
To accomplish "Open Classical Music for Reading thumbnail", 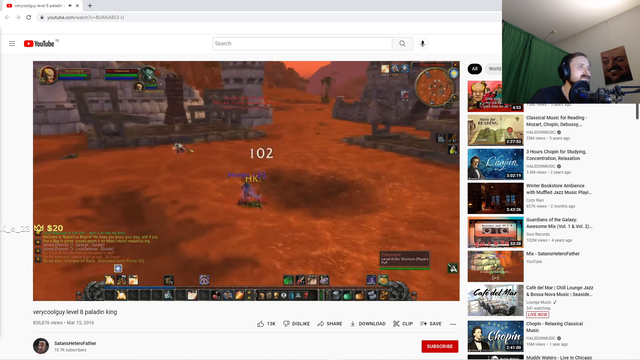I will point(496,130).
